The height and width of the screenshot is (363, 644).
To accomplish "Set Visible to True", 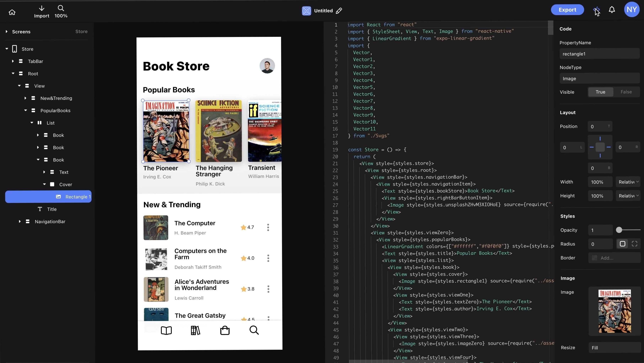I will tap(600, 92).
